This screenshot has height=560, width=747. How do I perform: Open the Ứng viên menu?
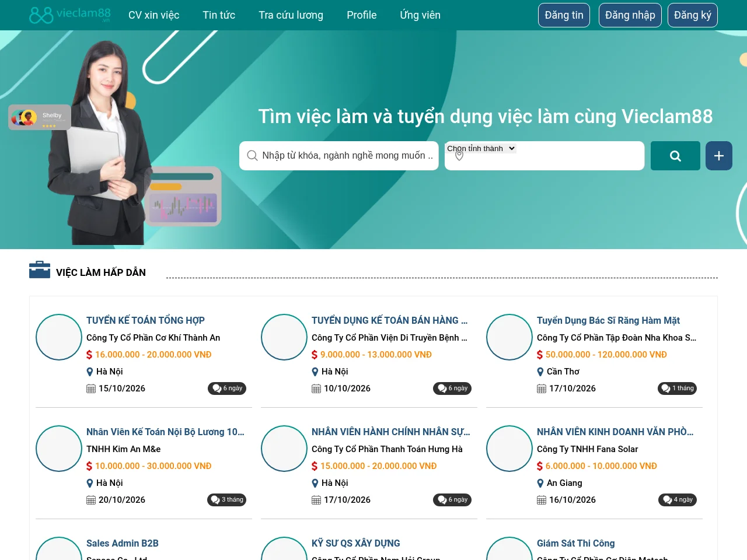pyautogui.click(x=420, y=15)
